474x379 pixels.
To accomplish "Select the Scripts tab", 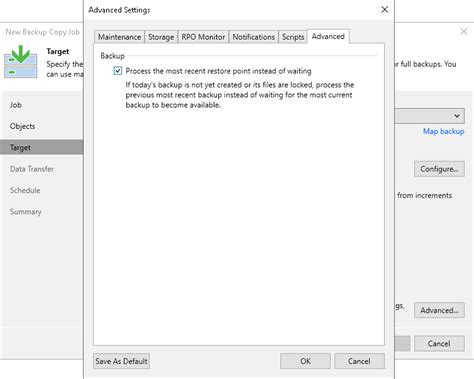I will [x=293, y=37].
